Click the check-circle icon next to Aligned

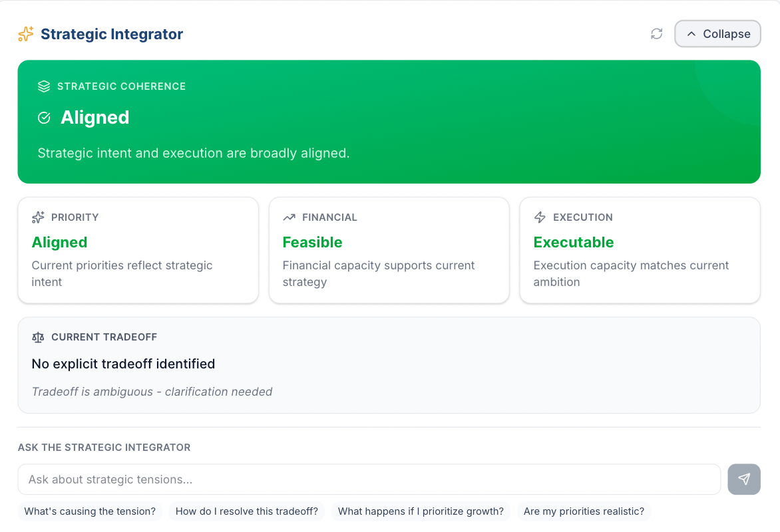pos(43,117)
